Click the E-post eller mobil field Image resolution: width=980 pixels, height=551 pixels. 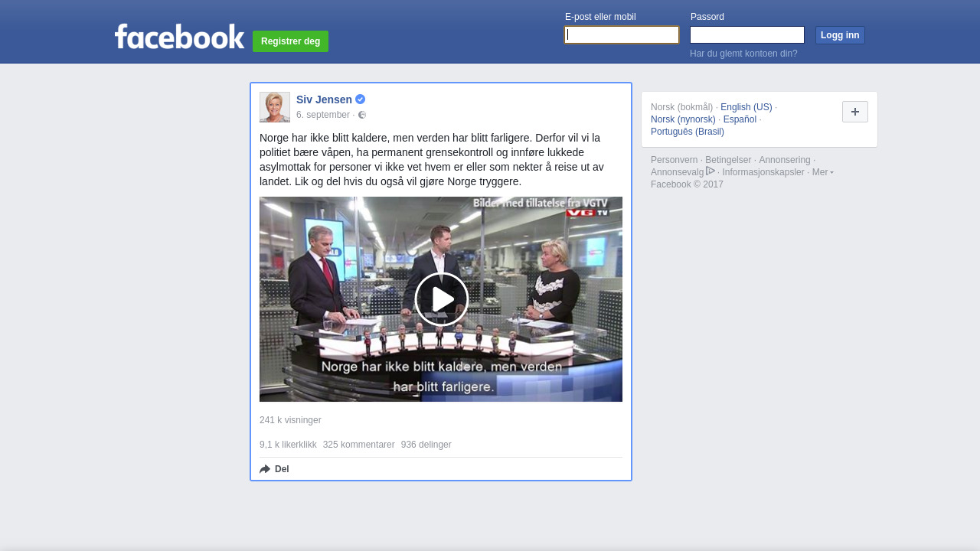click(621, 35)
